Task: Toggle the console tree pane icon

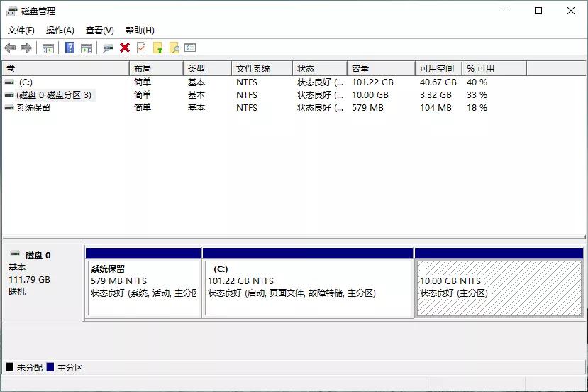Action: click(48, 48)
